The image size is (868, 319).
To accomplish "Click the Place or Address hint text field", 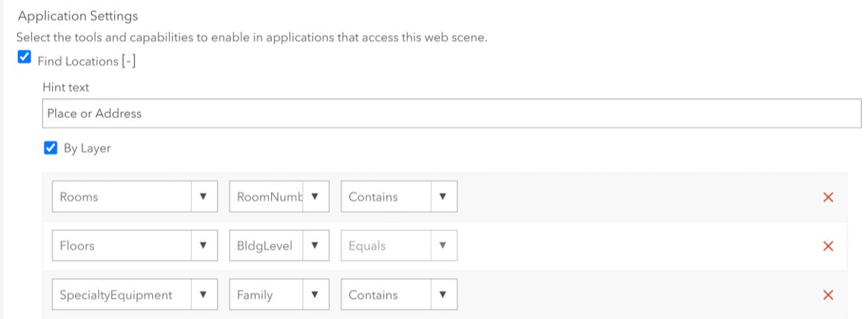I will (x=451, y=114).
